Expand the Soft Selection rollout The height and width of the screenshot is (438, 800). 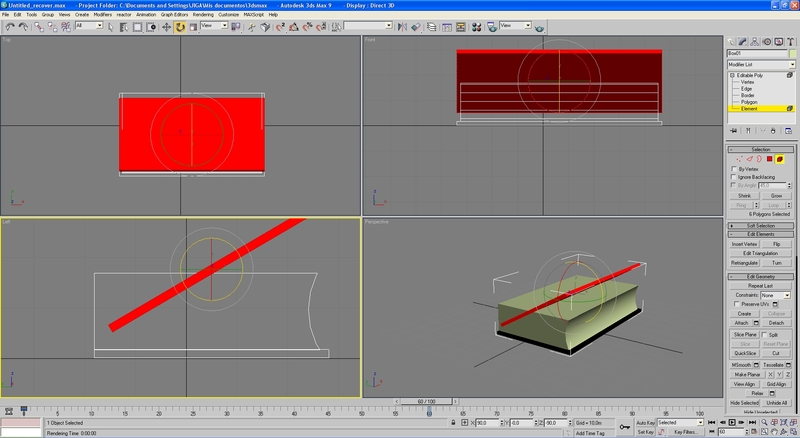pyautogui.click(x=760, y=226)
